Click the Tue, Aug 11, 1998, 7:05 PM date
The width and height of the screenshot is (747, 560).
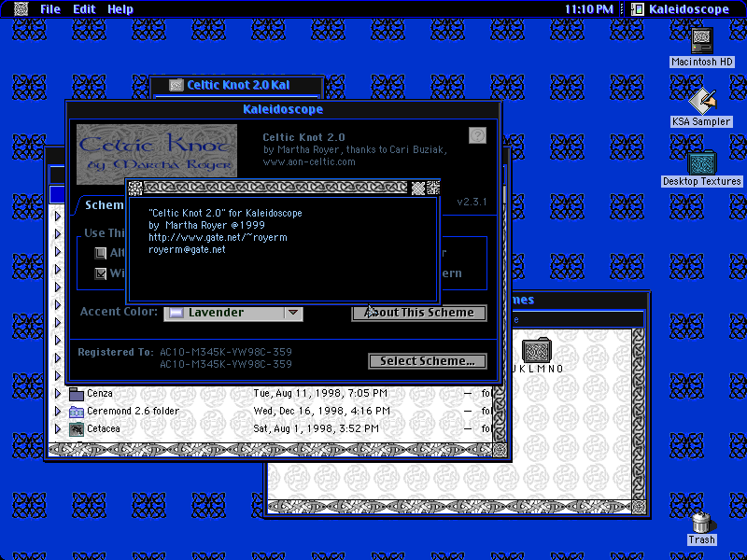(x=320, y=393)
